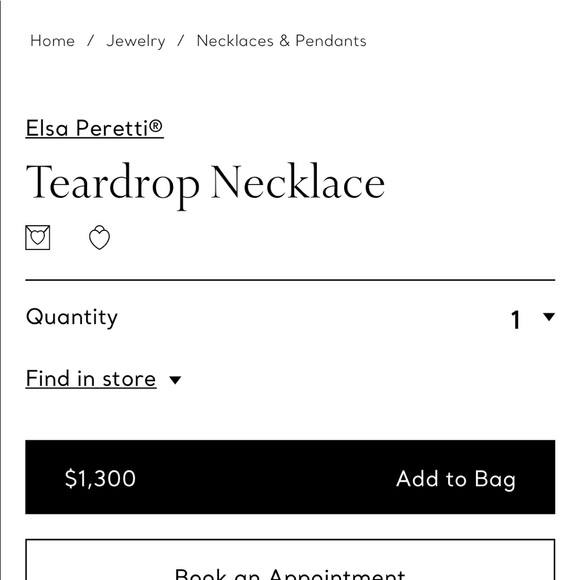The image size is (580, 580).
Task: Click the drop-a-hint envelope heart icon
Action: pyautogui.click(x=37, y=237)
